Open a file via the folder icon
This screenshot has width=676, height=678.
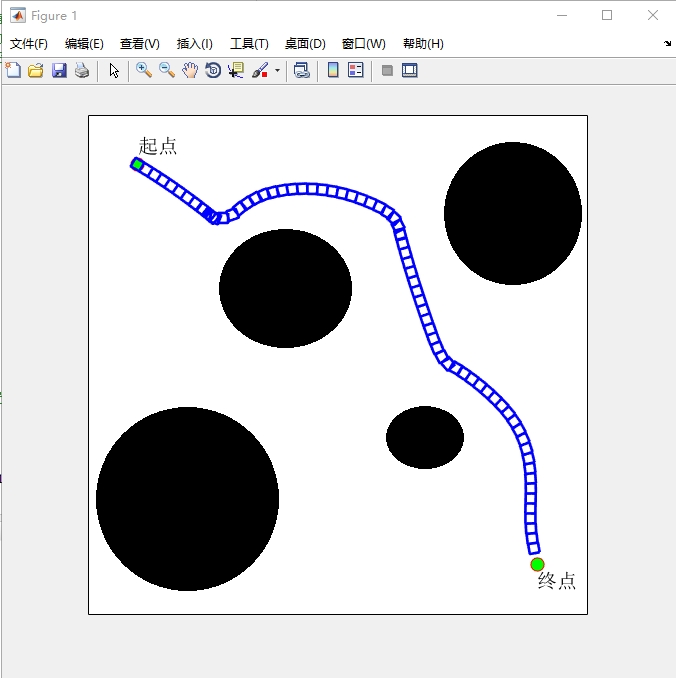click(x=36, y=70)
